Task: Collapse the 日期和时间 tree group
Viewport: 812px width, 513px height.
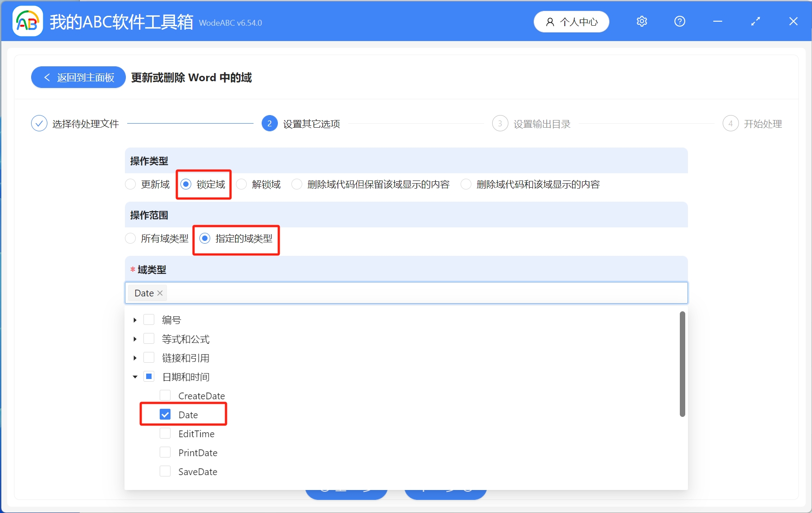Action: [134, 376]
